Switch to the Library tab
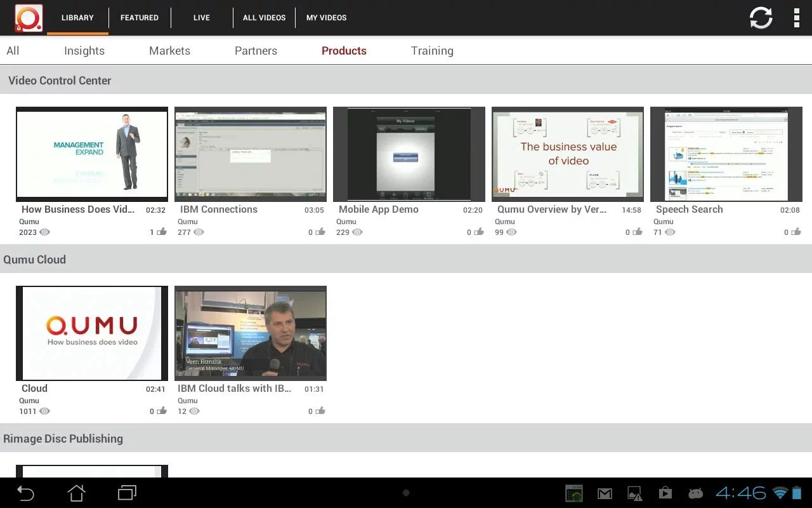This screenshot has height=508, width=812. click(77, 18)
